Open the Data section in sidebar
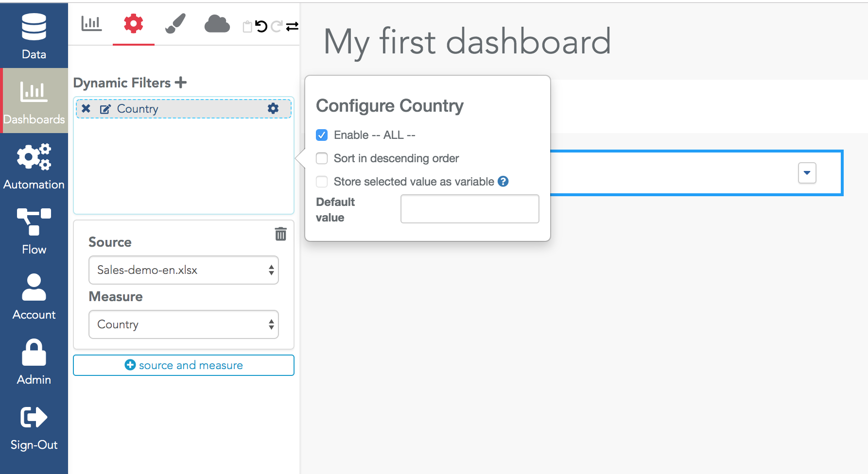 tap(34, 36)
